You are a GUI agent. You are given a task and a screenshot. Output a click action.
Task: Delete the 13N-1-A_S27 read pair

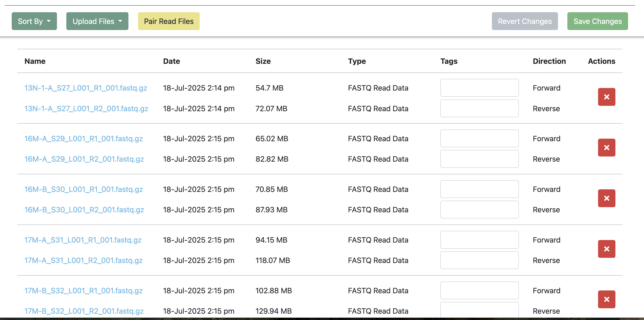click(x=607, y=97)
